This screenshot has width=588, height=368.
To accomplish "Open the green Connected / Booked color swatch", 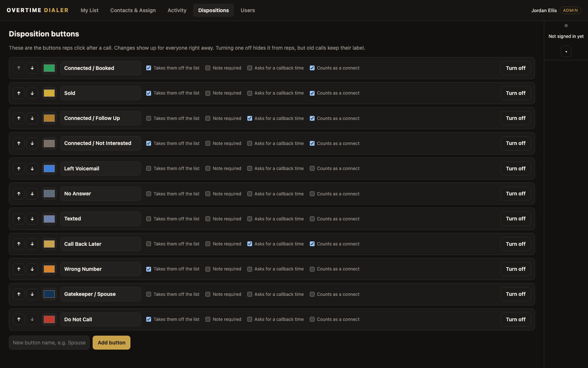I will (x=49, y=68).
